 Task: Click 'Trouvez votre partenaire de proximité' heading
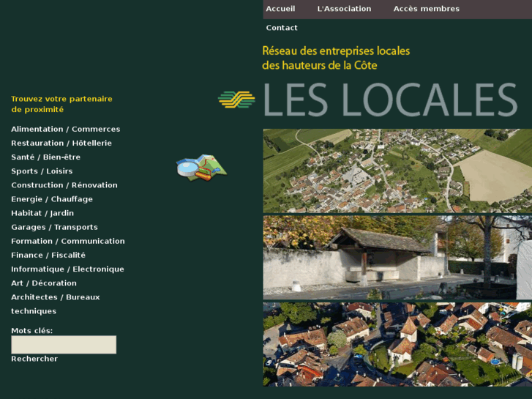pyautogui.click(x=61, y=104)
